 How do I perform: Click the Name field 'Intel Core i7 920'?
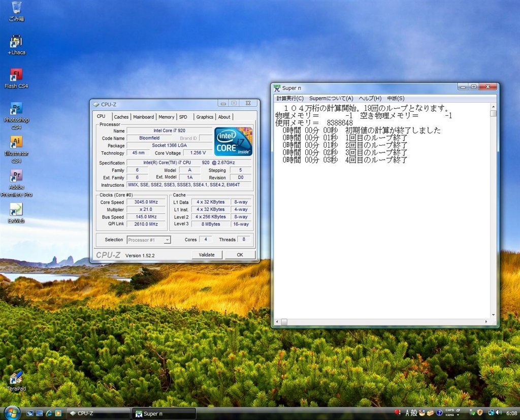[170, 131]
